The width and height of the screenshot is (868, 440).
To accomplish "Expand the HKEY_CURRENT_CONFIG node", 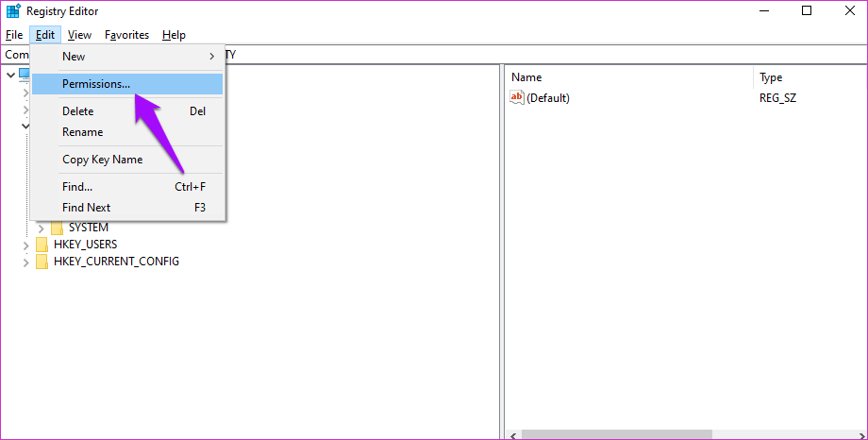I will tap(25, 262).
